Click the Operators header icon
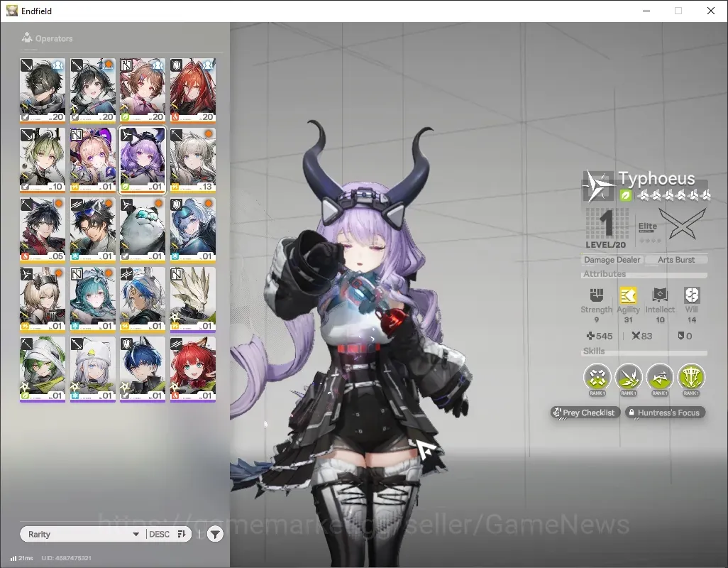This screenshot has width=728, height=568. click(x=27, y=38)
